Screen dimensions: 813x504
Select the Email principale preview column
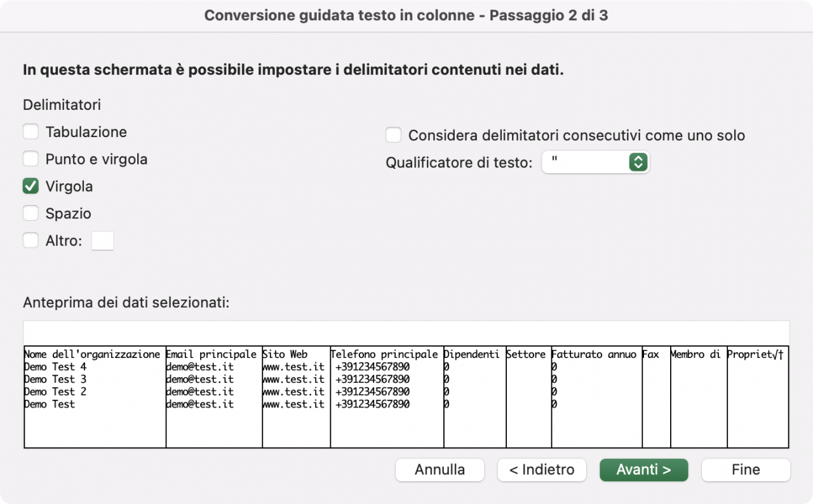(x=214, y=397)
